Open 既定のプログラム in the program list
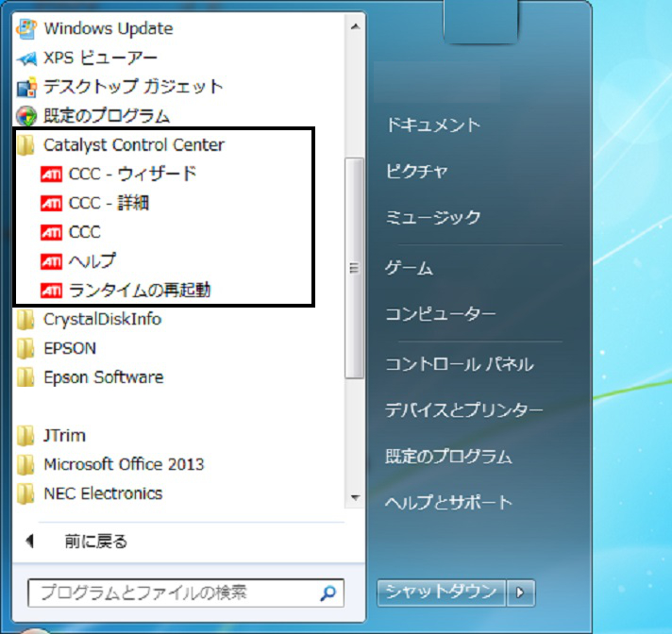 coord(107,116)
